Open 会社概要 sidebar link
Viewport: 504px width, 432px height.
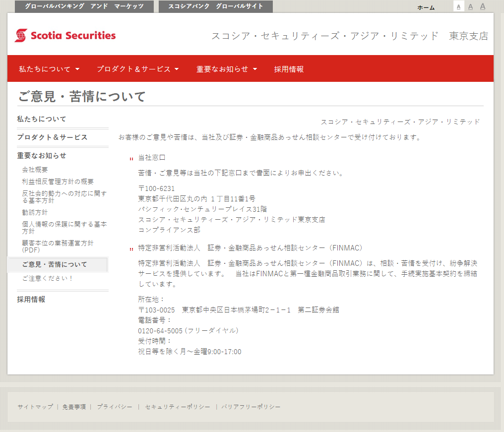click(x=35, y=170)
